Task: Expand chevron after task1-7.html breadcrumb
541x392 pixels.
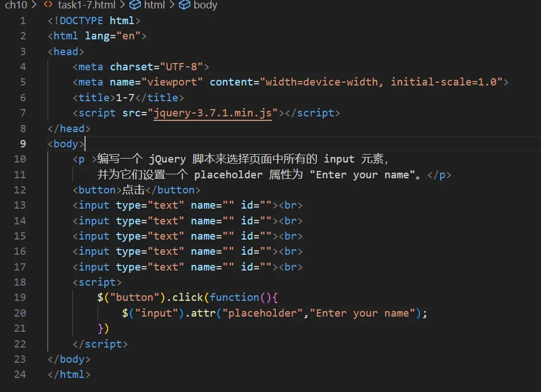Action: [x=122, y=5]
